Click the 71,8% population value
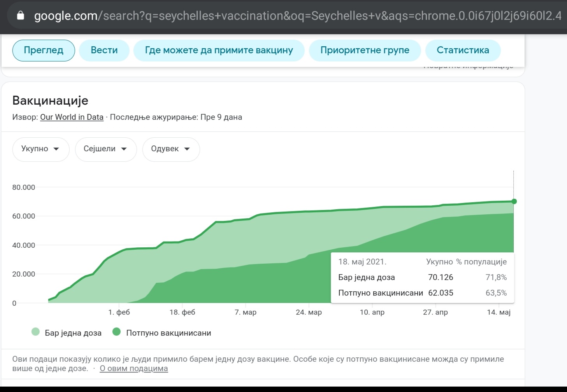 click(496, 277)
